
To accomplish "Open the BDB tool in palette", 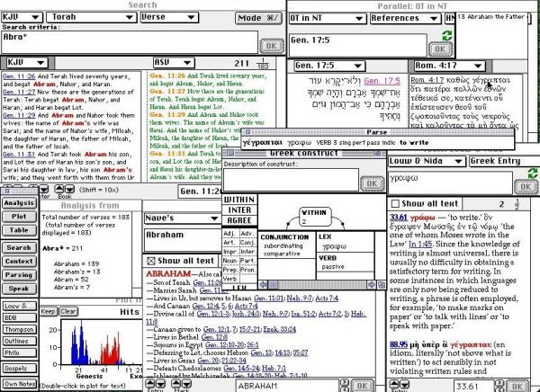I will click(x=20, y=317).
